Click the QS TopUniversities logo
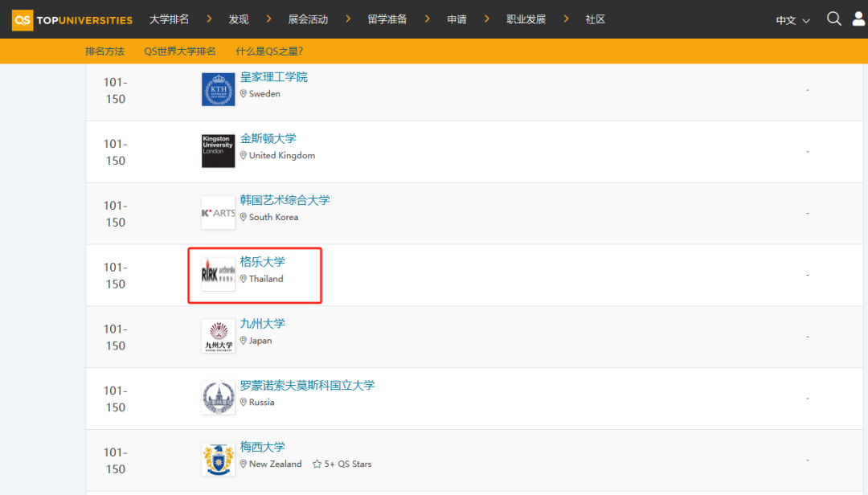 pyautogui.click(x=72, y=20)
